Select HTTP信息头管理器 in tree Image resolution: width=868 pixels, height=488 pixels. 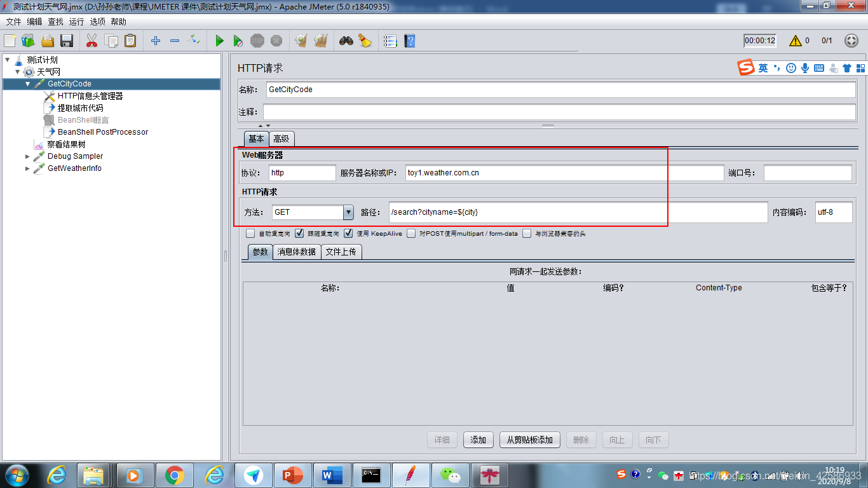[x=90, y=96]
